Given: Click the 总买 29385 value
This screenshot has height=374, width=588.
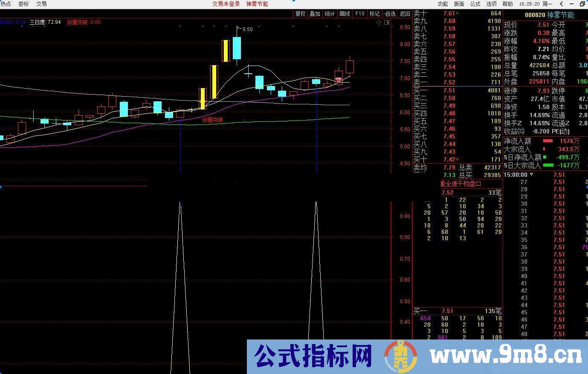Looking at the screenshot, I should [x=492, y=175].
